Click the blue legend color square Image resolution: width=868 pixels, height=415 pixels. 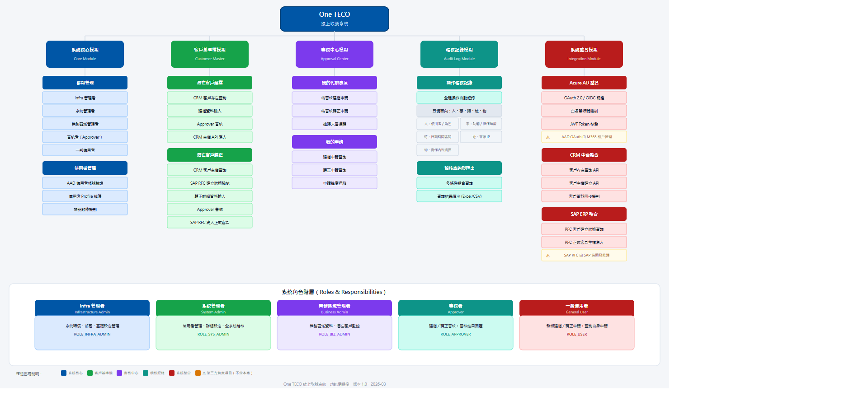tap(64, 373)
